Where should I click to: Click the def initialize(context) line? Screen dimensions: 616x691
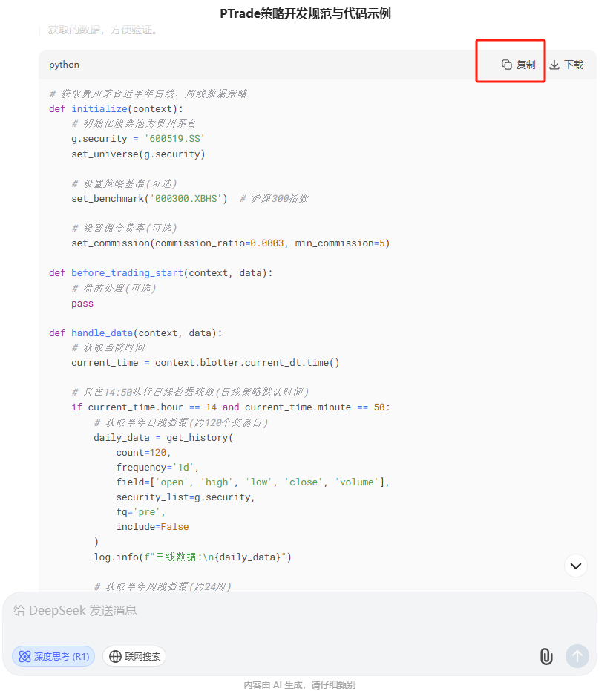(x=116, y=109)
